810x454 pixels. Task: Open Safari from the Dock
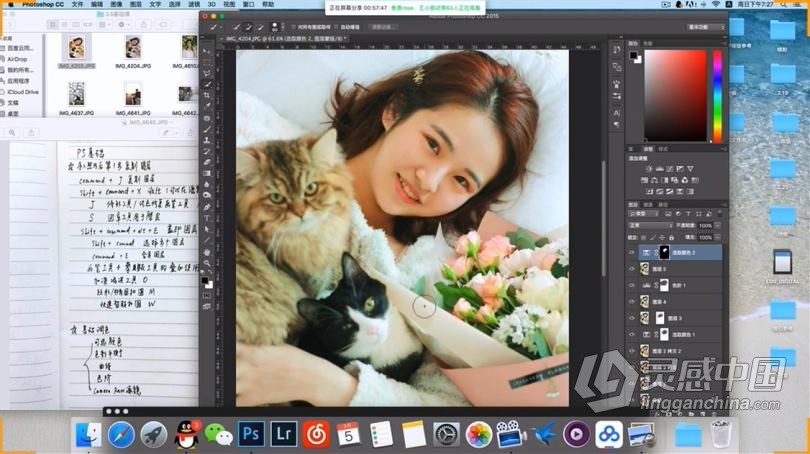tap(121, 434)
